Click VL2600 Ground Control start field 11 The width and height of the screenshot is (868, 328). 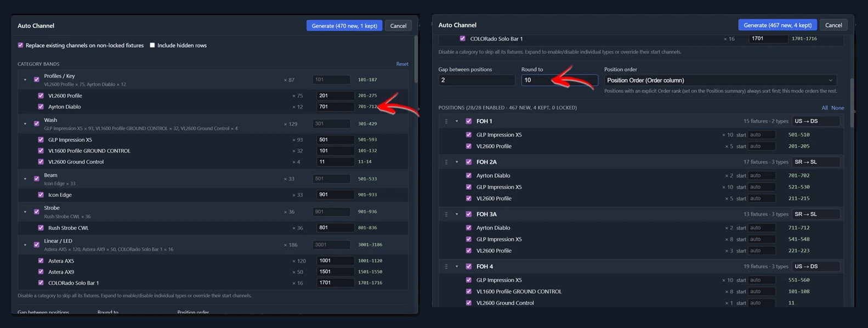335,162
